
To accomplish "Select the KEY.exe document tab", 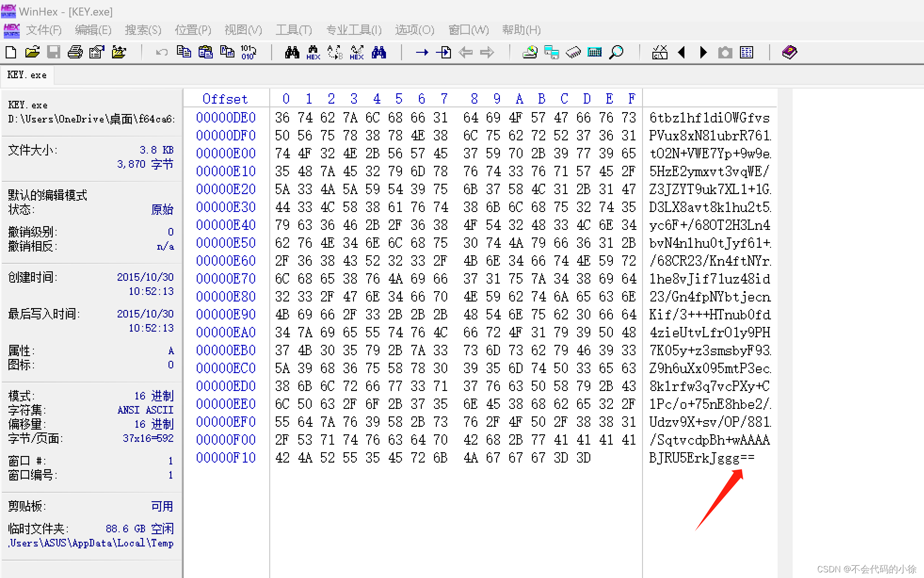I will (27, 75).
